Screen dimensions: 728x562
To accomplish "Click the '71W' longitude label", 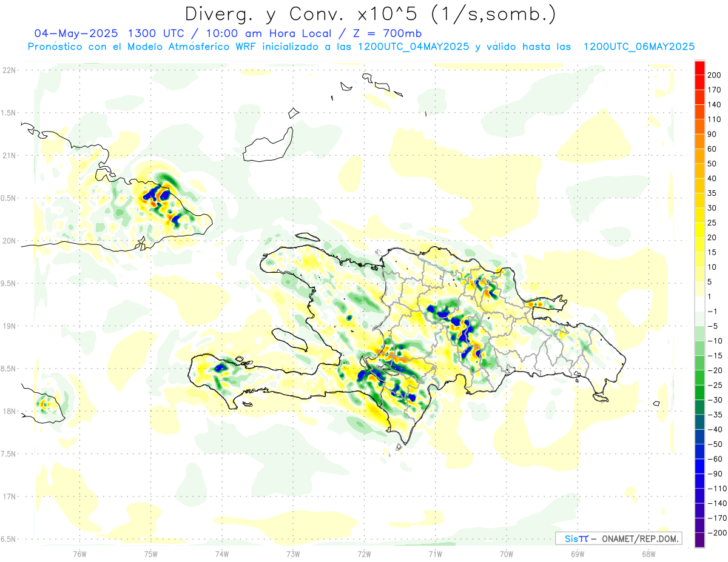I will (435, 554).
